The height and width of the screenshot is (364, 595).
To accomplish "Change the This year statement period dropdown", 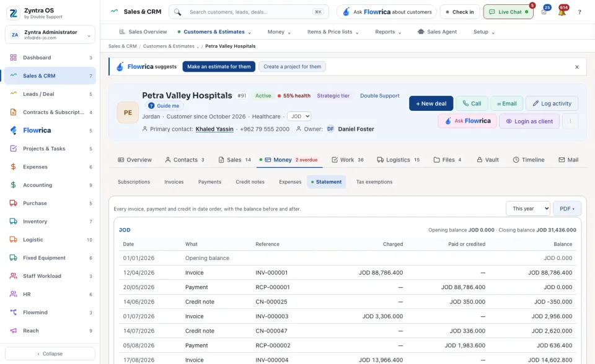I will pyautogui.click(x=528, y=209).
